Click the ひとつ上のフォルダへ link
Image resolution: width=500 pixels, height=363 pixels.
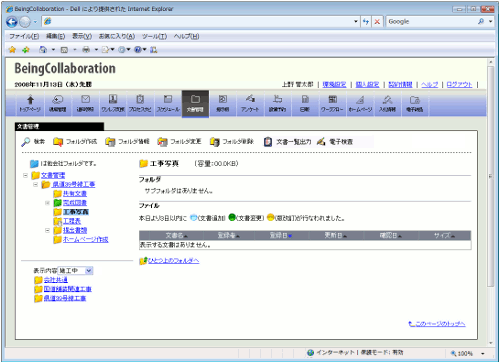[173, 261]
